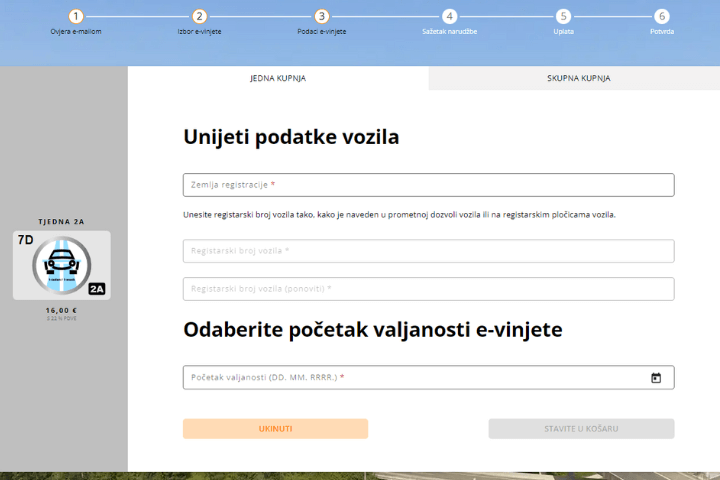720x480 pixels.
Task: Click the Podaci e-vinjete step label
Action: 321,32
